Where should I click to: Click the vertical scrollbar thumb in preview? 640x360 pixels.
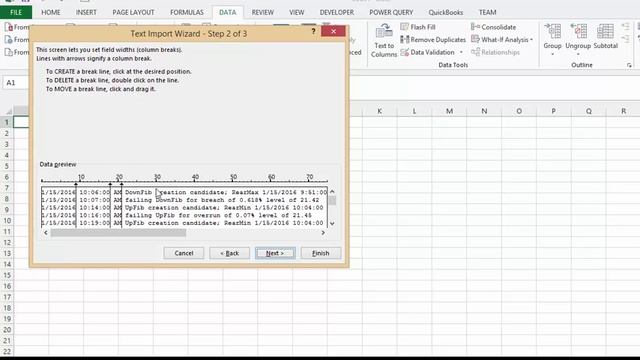(332, 200)
